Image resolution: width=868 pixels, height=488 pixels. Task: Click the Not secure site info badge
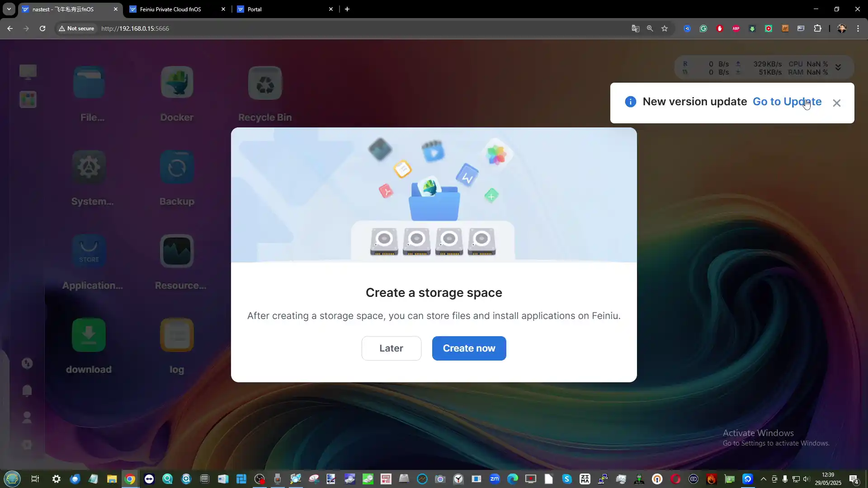tap(76, 28)
